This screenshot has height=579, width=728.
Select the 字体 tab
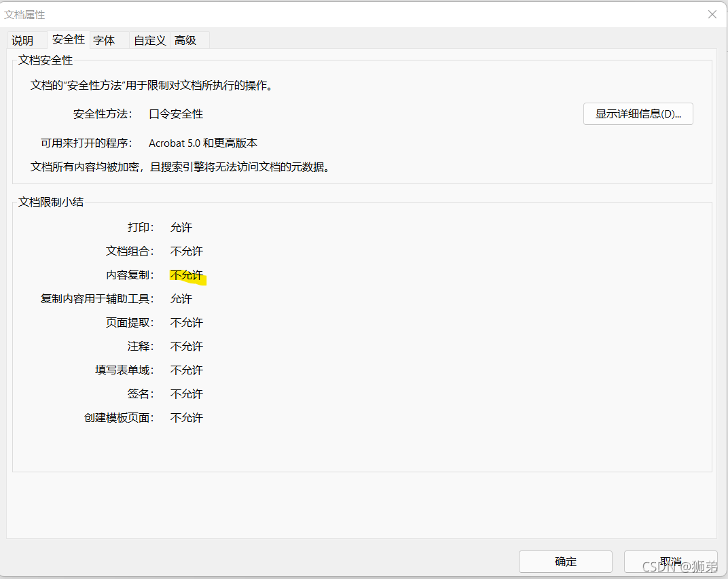pyautogui.click(x=104, y=40)
